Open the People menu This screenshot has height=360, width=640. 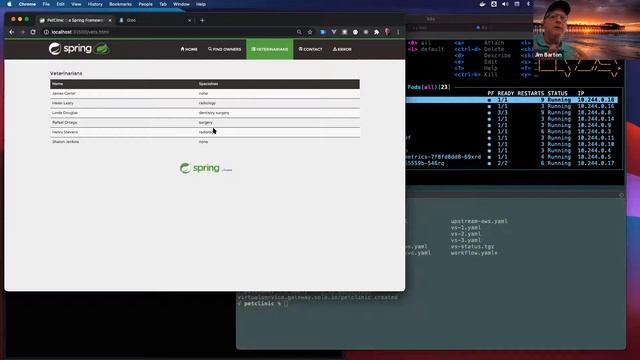145,4
